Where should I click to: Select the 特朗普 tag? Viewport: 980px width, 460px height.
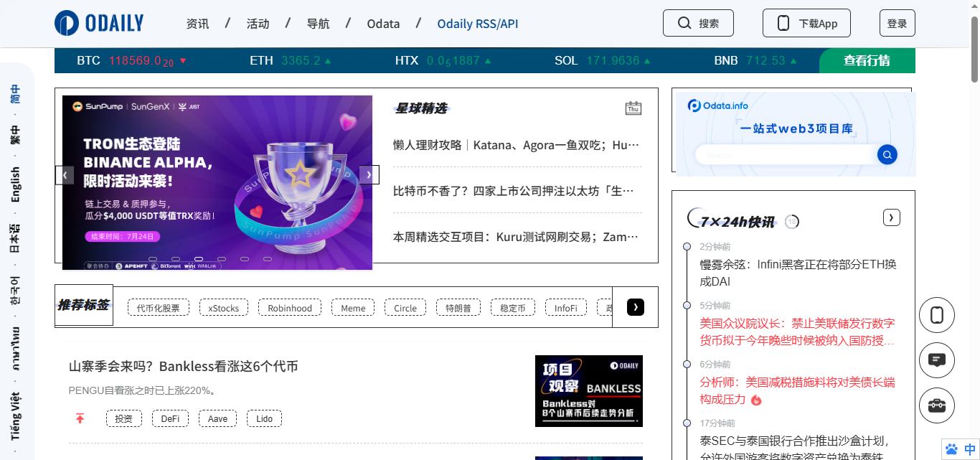pyautogui.click(x=458, y=308)
